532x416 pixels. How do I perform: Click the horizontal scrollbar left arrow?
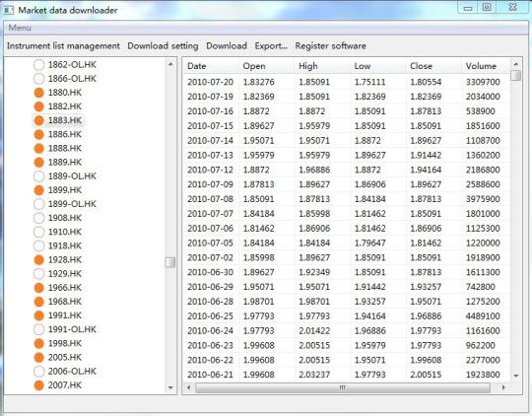point(188,387)
